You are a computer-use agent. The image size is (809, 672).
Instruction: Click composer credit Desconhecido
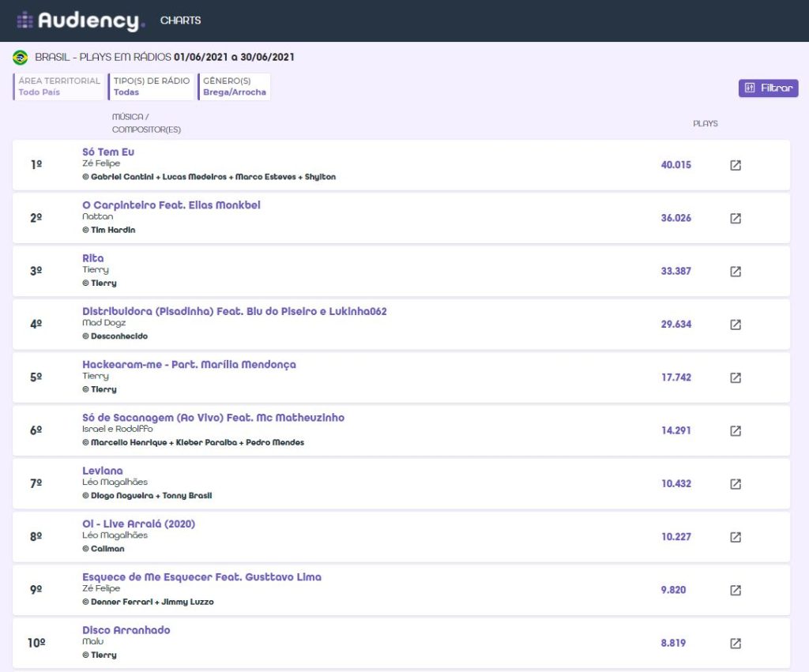tap(115, 336)
